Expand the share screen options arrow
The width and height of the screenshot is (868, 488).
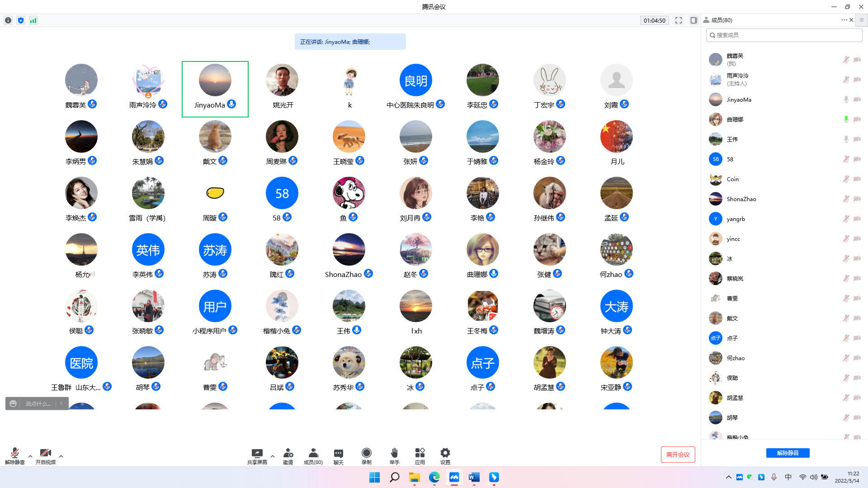[273, 456]
